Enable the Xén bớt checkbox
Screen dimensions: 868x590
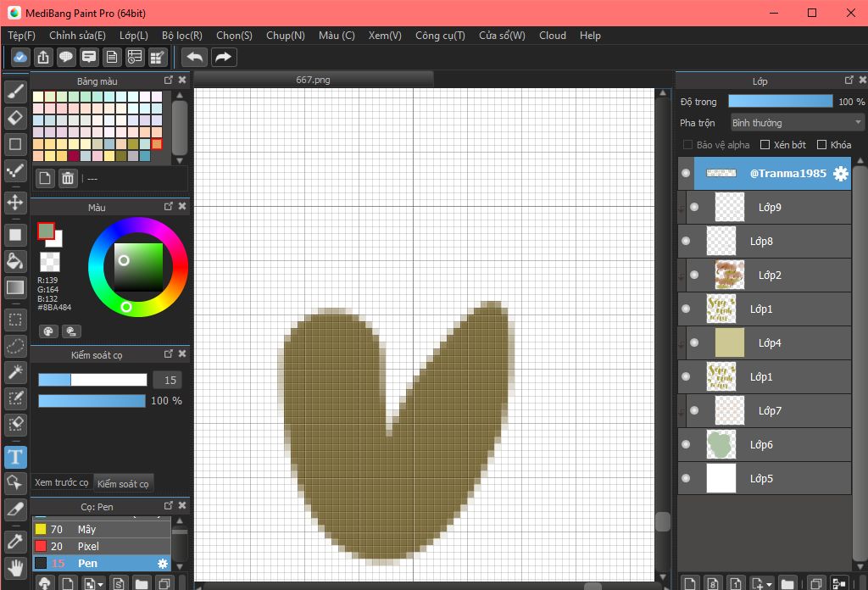pos(765,145)
